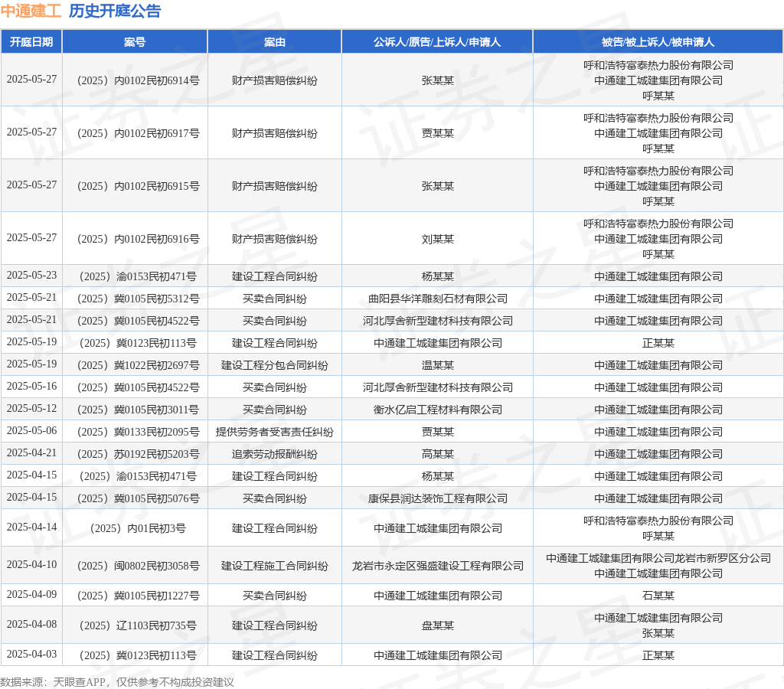The width and height of the screenshot is (784, 689).
Task: Click plaintiff 温某某 cell
Action: [x=437, y=365]
